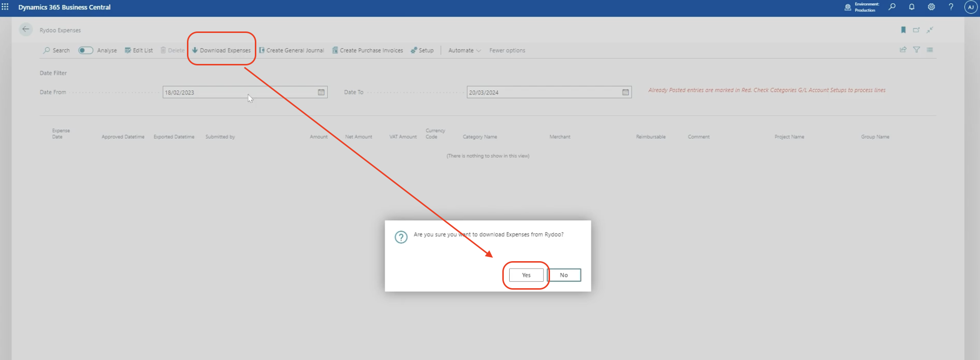Click the Project Name column header
The width and height of the screenshot is (980, 360).
click(789, 137)
